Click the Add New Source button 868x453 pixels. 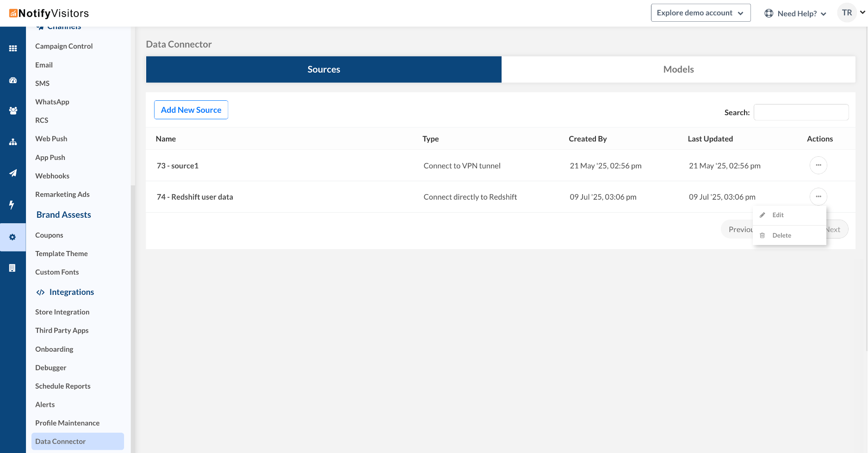[x=191, y=110]
